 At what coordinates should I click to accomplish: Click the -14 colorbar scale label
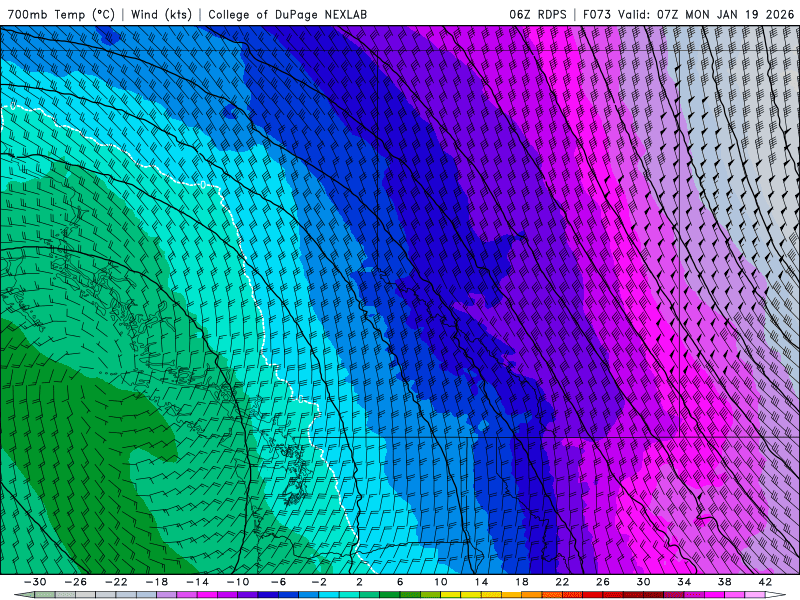(x=197, y=582)
